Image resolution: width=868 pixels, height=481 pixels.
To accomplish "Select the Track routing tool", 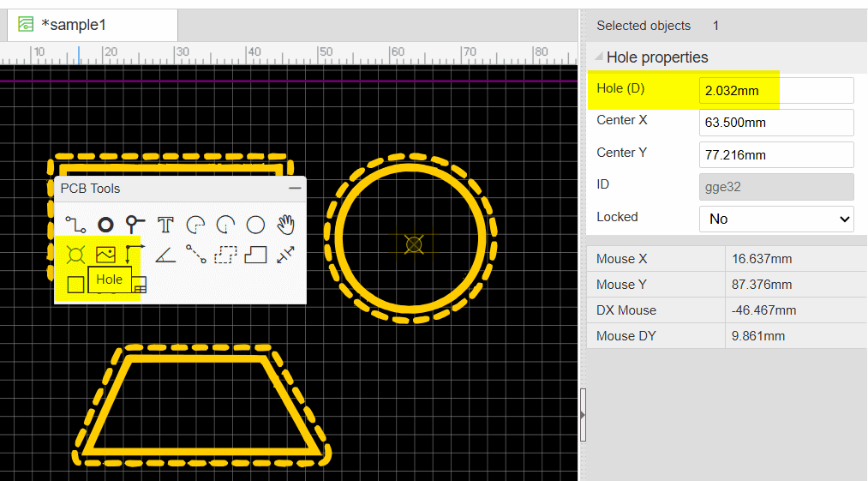I will tap(75, 225).
